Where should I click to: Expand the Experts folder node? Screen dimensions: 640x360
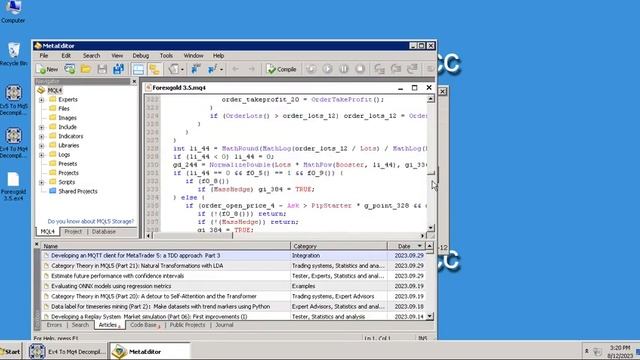point(42,100)
